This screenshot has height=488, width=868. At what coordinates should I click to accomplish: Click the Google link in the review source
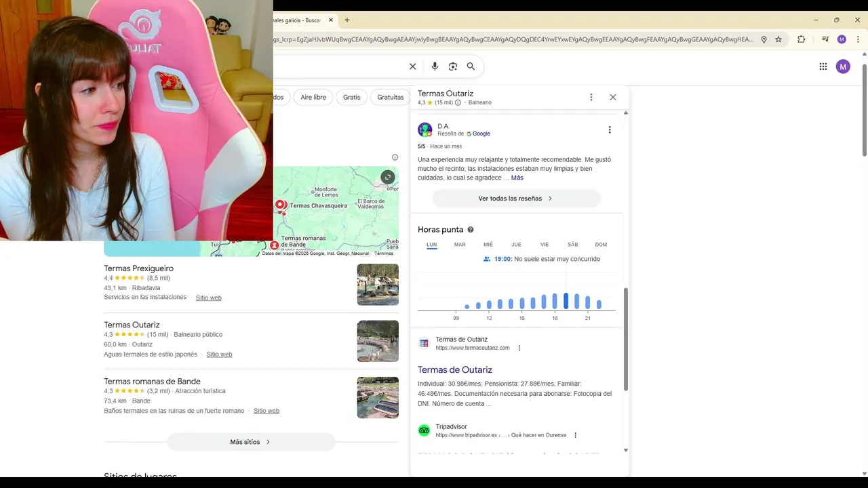coord(478,134)
